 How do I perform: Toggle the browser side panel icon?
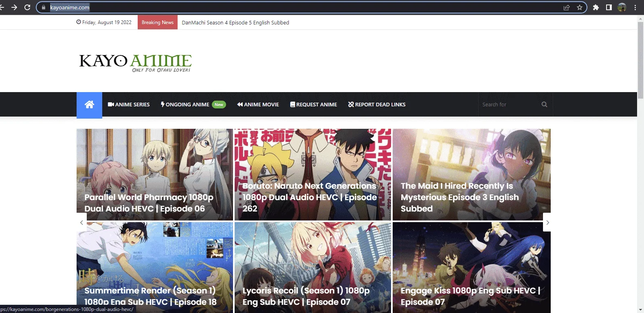coord(609,7)
